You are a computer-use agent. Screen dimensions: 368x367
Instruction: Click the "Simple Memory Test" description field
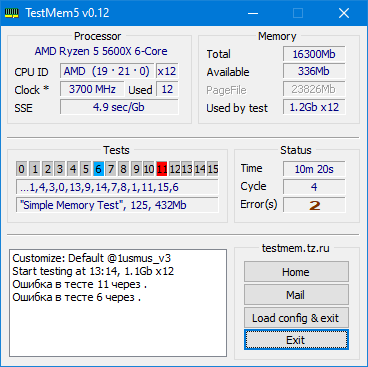tap(117, 205)
